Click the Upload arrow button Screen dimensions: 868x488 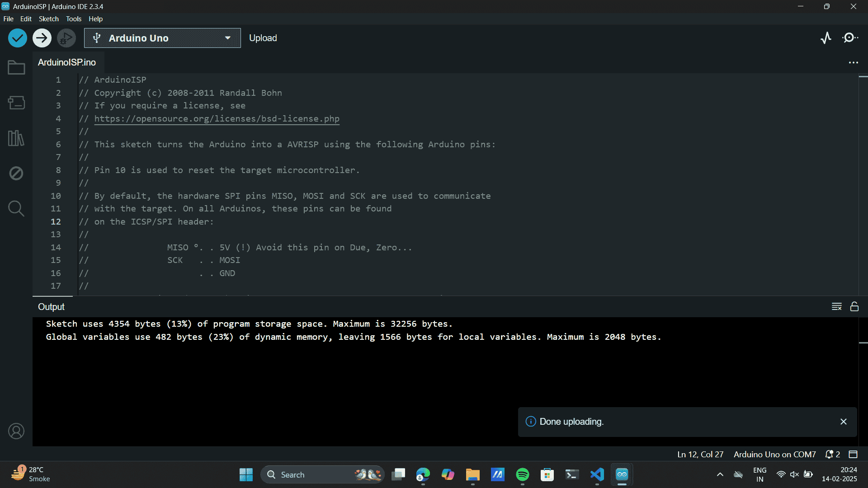pyautogui.click(x=42, y=38)
